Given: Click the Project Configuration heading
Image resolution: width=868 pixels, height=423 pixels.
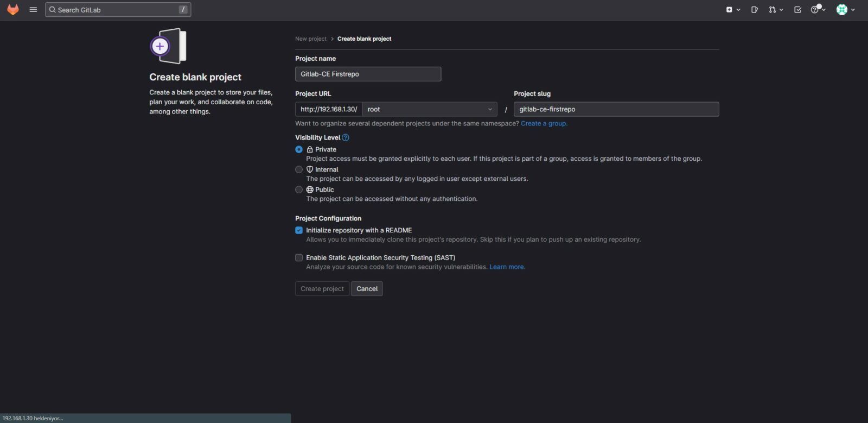Looking at the screenshot, I should pyautogui.click(x=328, y=218).
